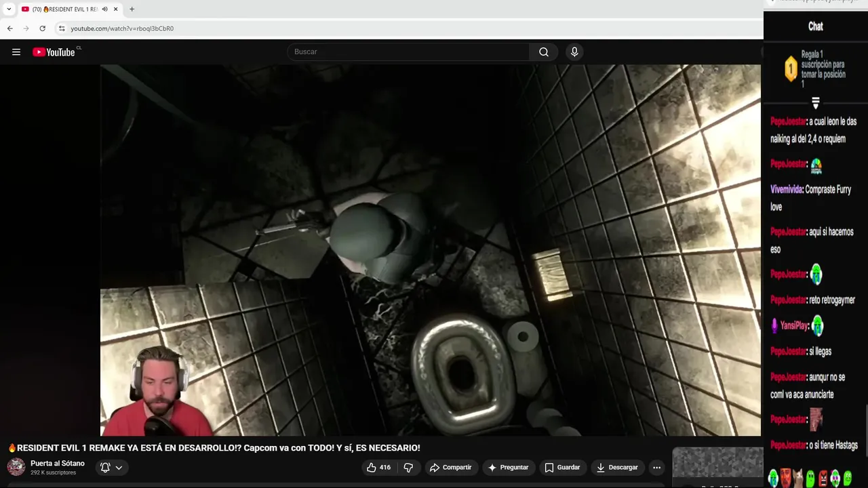
Task: Dislike the video with thumbs down
Action: (408, 467)
